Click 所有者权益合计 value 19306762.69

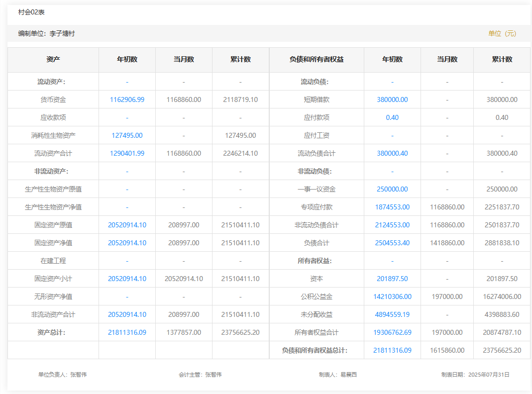pos(392,332)
